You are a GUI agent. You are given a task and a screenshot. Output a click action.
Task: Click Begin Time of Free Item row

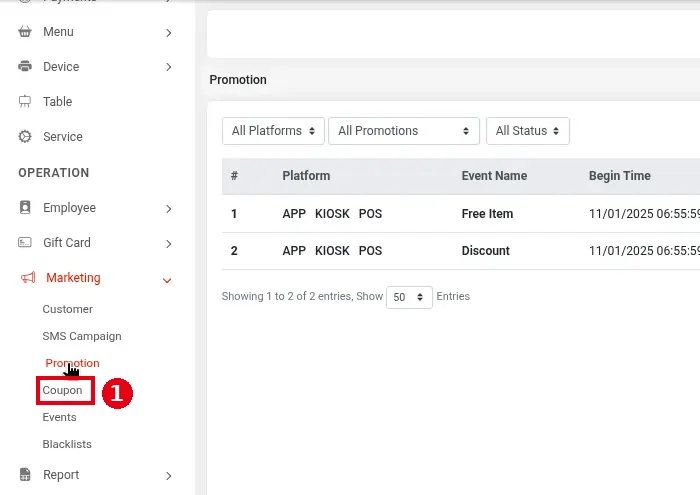pos(644,214)
